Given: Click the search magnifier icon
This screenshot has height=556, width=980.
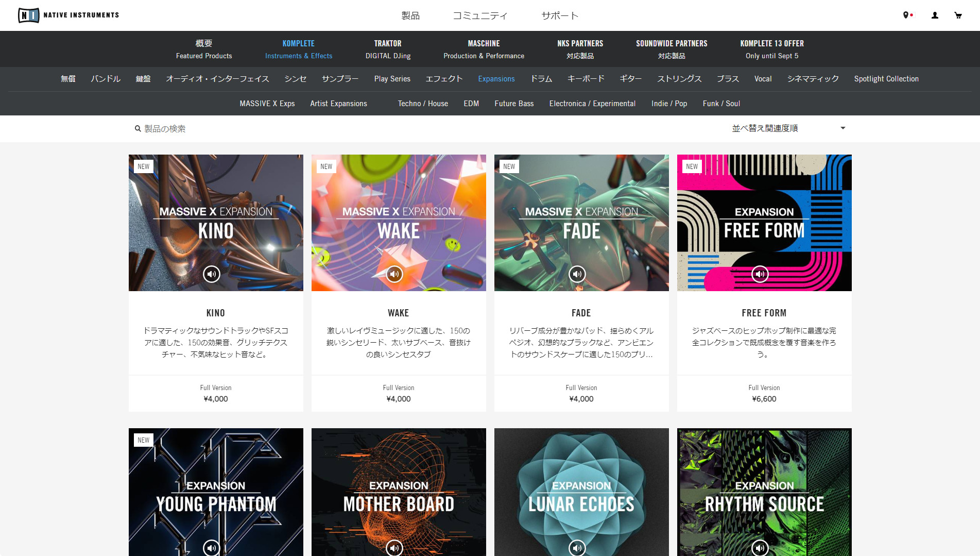Looking at the screenshot, I should click(137, 129).
